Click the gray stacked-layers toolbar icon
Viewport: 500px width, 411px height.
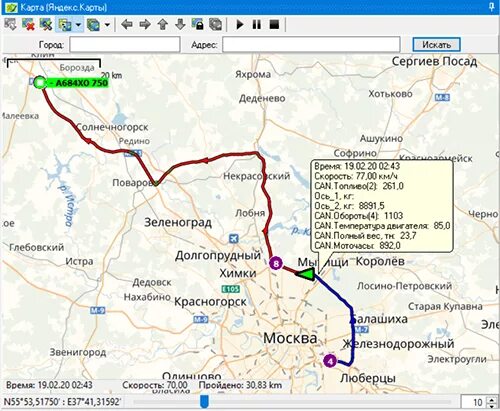(216, 24)
